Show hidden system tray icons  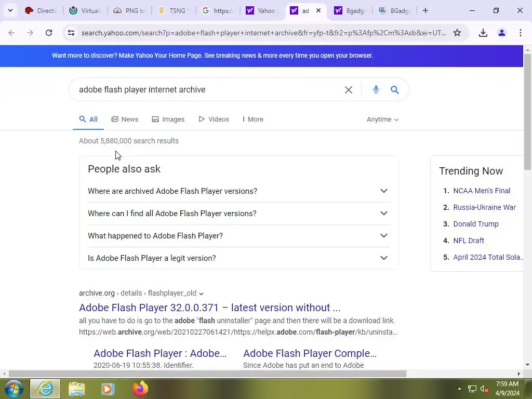click(459, 389)
